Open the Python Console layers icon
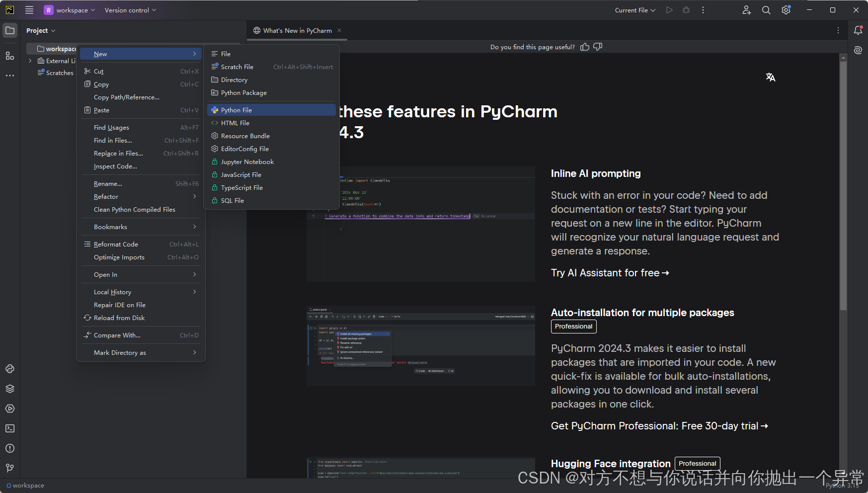Viewport: 868px width, 493px height. pos(10,389)
